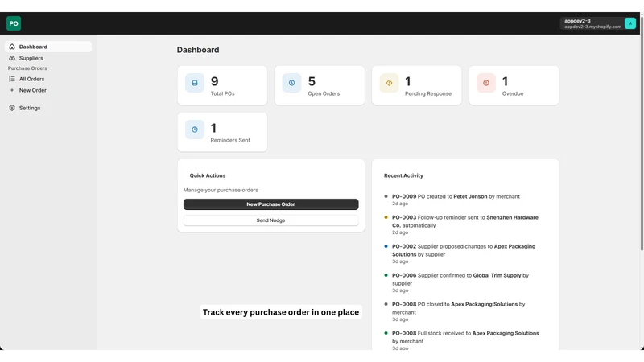
Task: Open Settings in the sidebar
Action: pyautogui.click(x=48, y=108)
